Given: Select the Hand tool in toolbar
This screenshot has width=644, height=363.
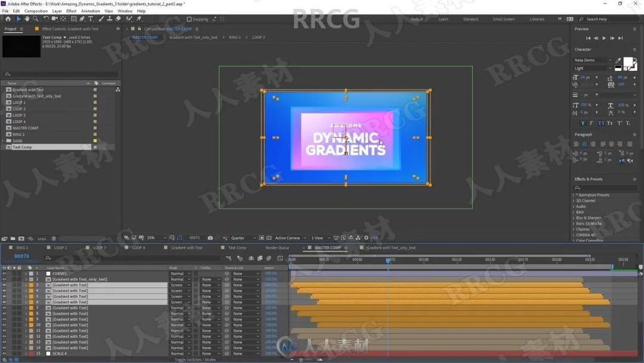Looking at the screenshot, I should (27, 19).
